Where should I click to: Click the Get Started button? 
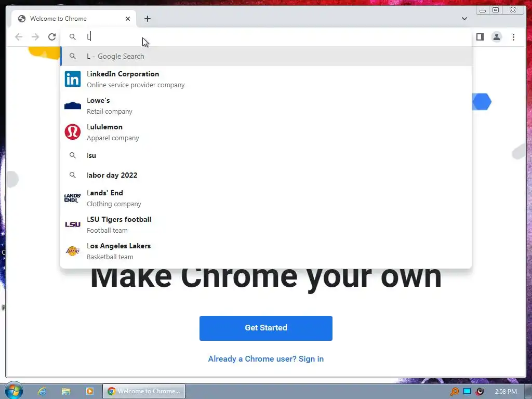(266, 328)
